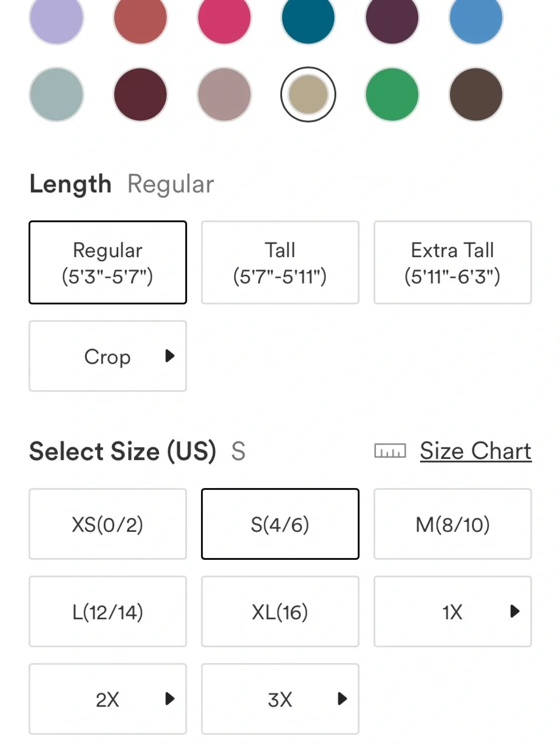Select the teal blue color swatch
This screenshot has height=747, width=560.
pyautogui.click(x=308, y=18)
